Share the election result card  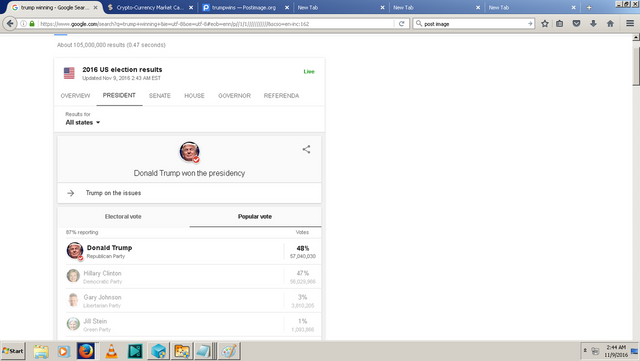point(306,149)
